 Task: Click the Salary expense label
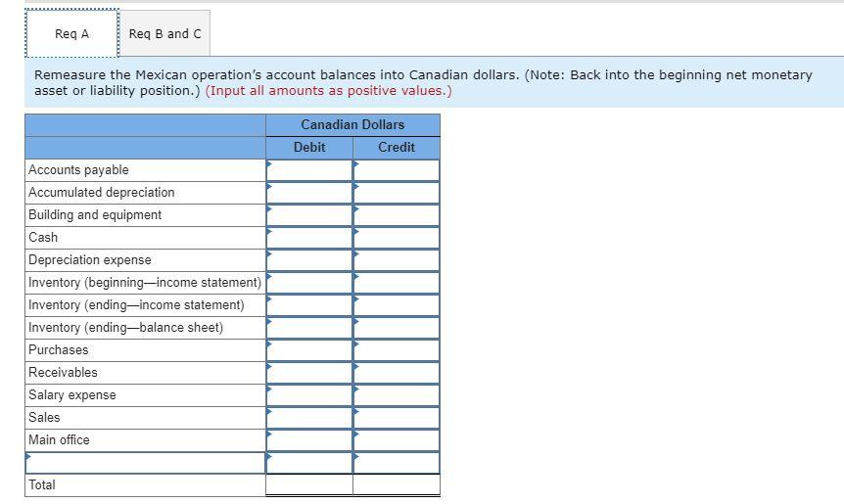(x=72, y=395)
